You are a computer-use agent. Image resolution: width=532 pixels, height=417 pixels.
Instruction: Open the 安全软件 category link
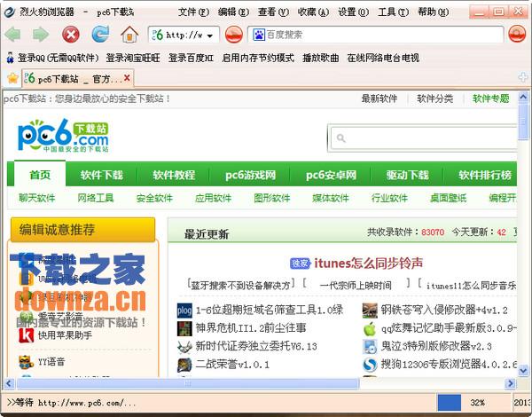[154, 198]
